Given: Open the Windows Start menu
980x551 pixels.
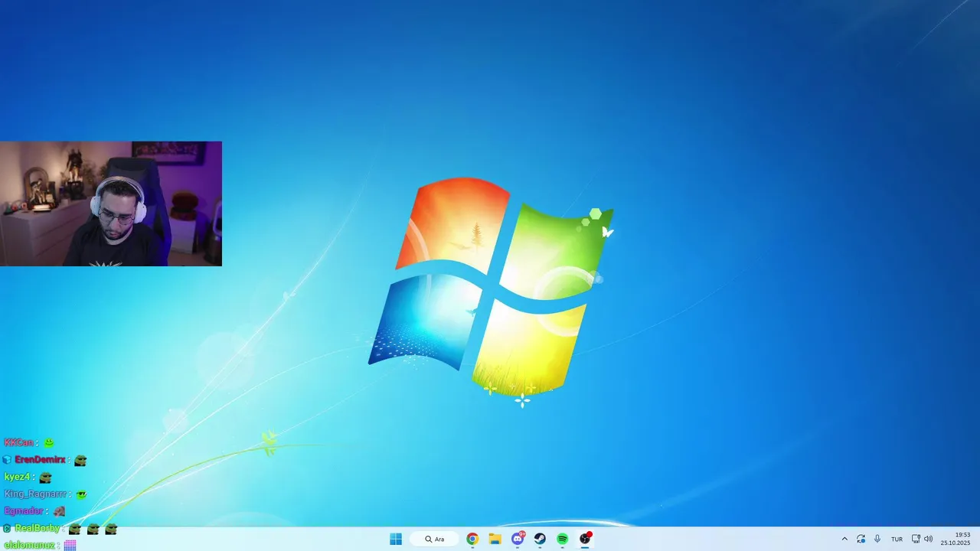Looking at the screenshot, I should coord(396,539).
